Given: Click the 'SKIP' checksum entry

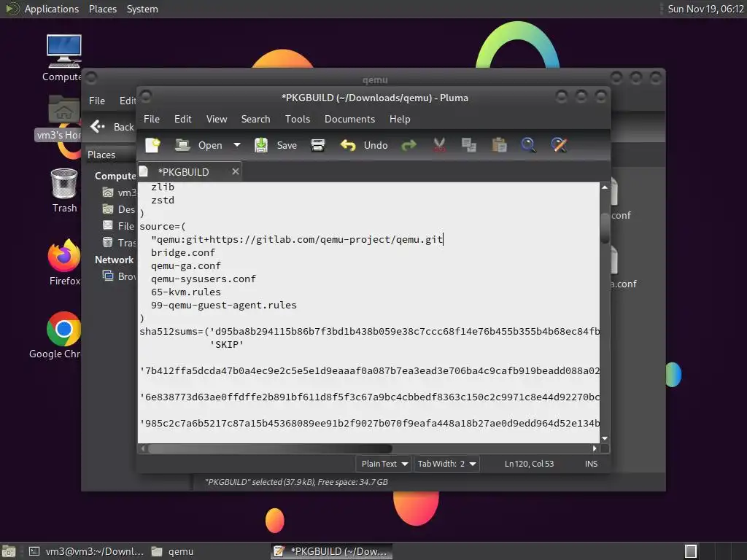Looking at the screenshot, I should pyautogui.click(x=227, y=345).
